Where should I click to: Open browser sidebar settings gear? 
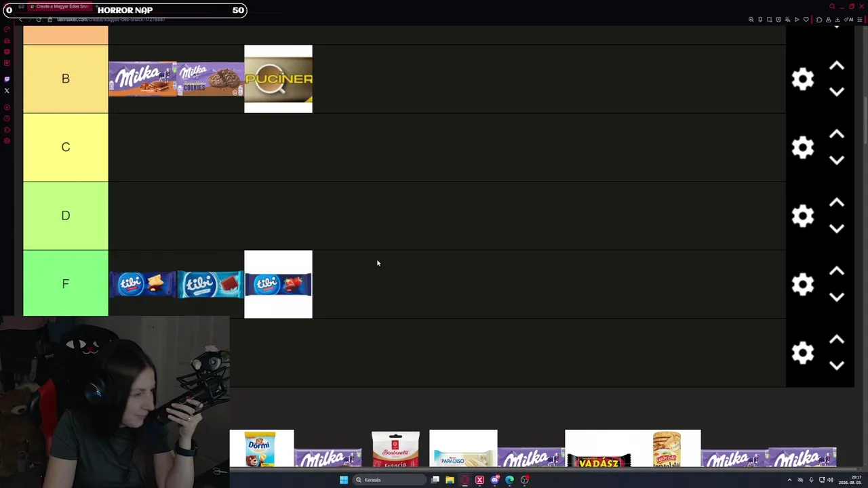pyautogui.click(x=7, y=141)
